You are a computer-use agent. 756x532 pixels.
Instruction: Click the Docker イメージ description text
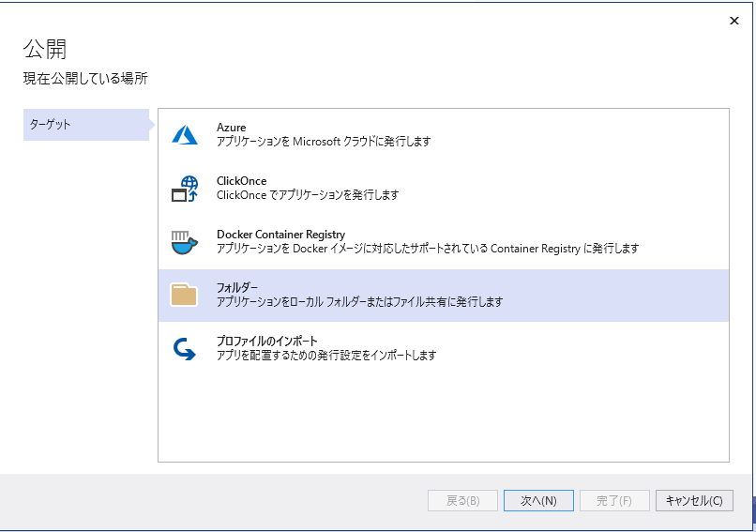point(428,249)
